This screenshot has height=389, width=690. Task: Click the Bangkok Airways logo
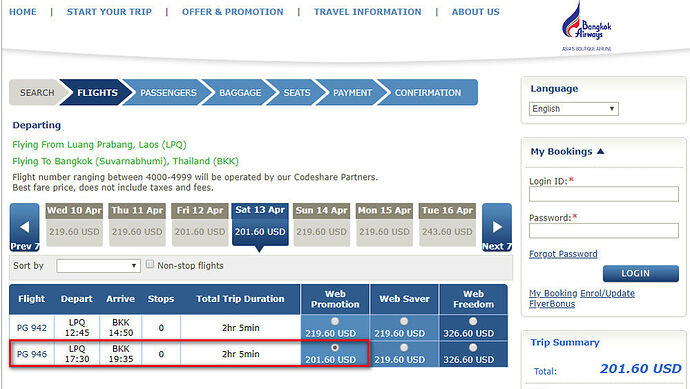587,26
